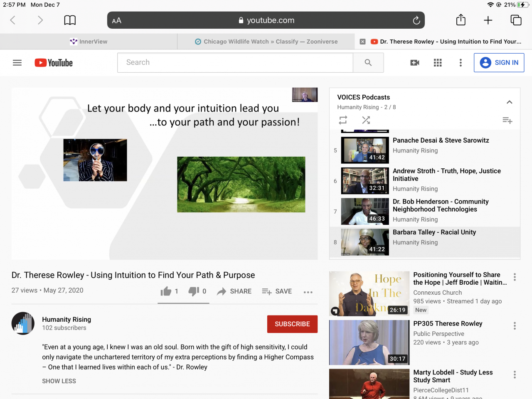This screenshot has height=399, width=532.
Task: Toggle shuffle playlist
Action: (x=366, y=120)
